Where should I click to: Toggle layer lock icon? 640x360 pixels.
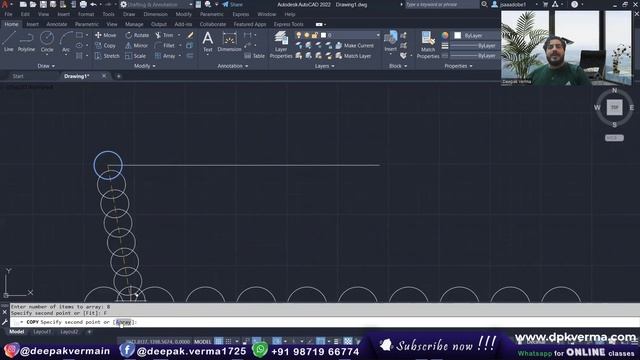pos(315,35)
